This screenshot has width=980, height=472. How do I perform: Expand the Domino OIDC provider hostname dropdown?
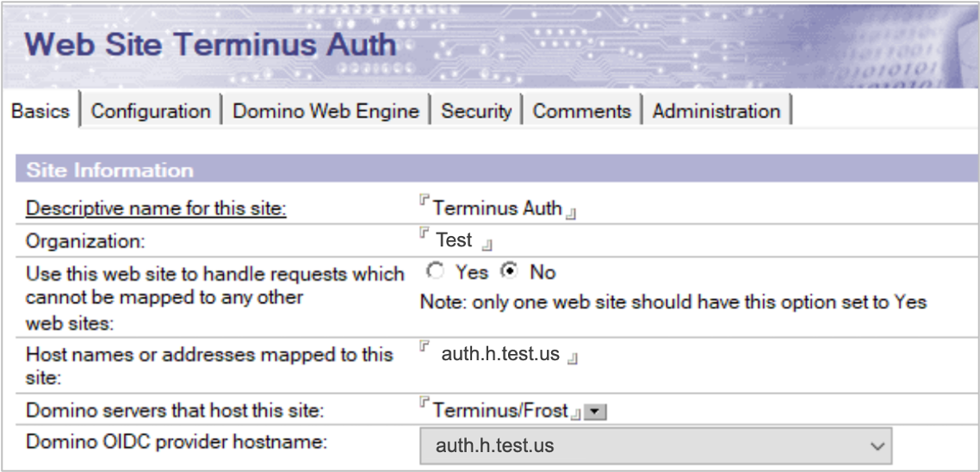click(877, 446)
